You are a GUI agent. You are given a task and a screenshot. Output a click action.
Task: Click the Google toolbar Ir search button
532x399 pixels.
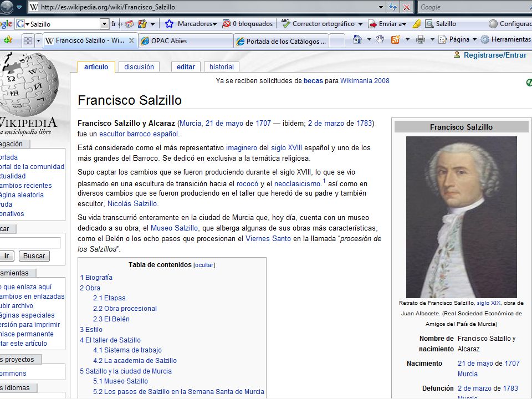coord(114,24)
